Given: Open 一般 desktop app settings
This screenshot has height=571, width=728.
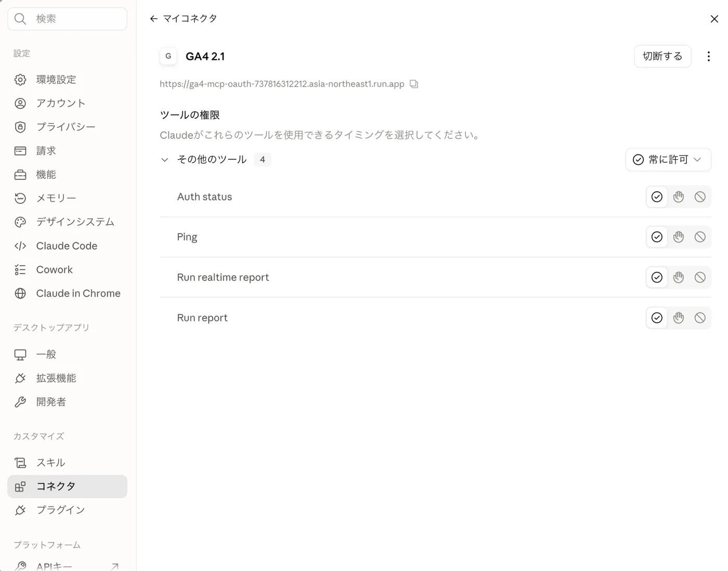Looking at the screenshot, I should (x=67, y=355).
